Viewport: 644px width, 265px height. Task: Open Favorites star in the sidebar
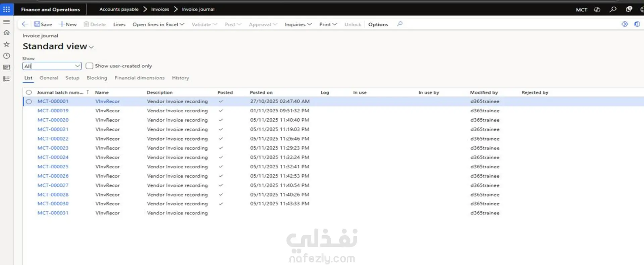click(6, 44)
